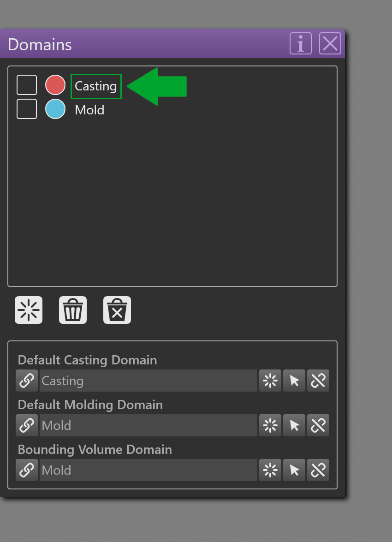Click the trash can with X icon

(117, 310)
